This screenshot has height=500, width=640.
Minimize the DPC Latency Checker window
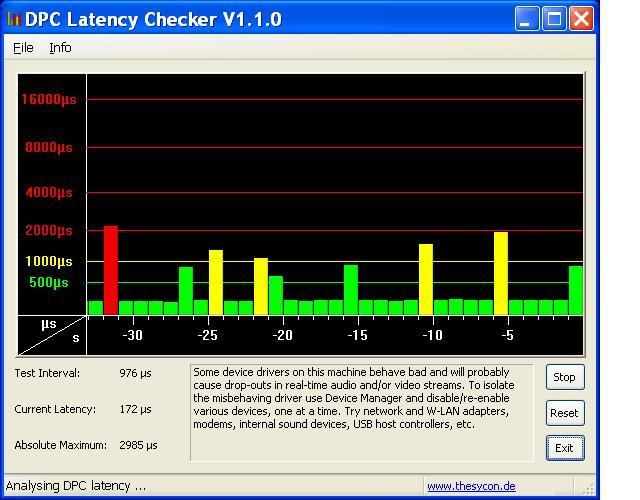point(527,18)
